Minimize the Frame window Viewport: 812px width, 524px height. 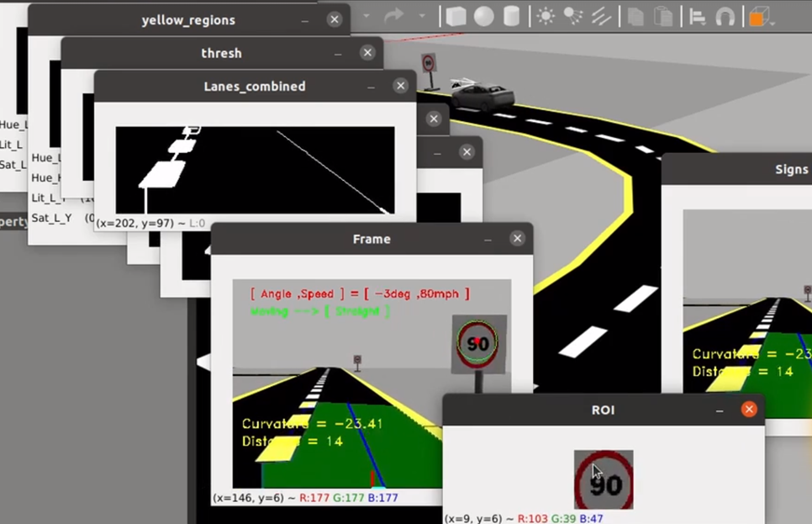[488, 240]
